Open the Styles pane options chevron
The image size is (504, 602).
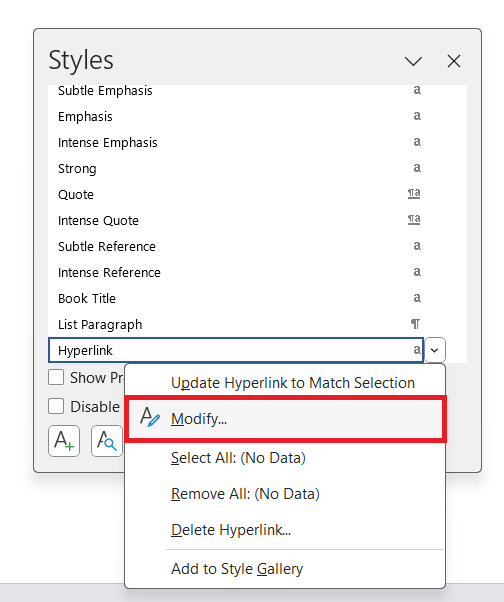pos(413,61)
